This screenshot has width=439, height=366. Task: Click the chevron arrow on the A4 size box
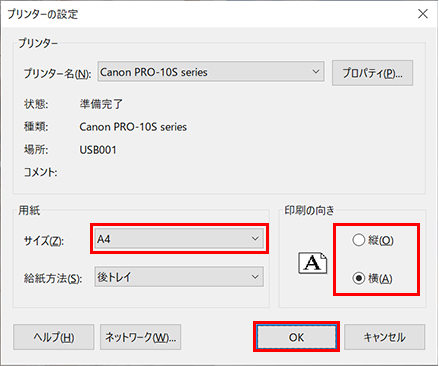point(255,239)
